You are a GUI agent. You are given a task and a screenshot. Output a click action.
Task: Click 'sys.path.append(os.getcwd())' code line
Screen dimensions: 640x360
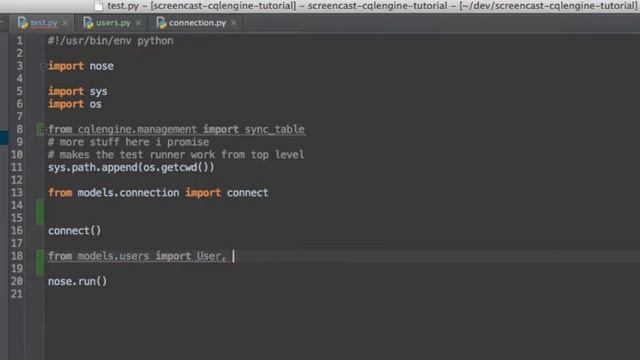(131, 167)
